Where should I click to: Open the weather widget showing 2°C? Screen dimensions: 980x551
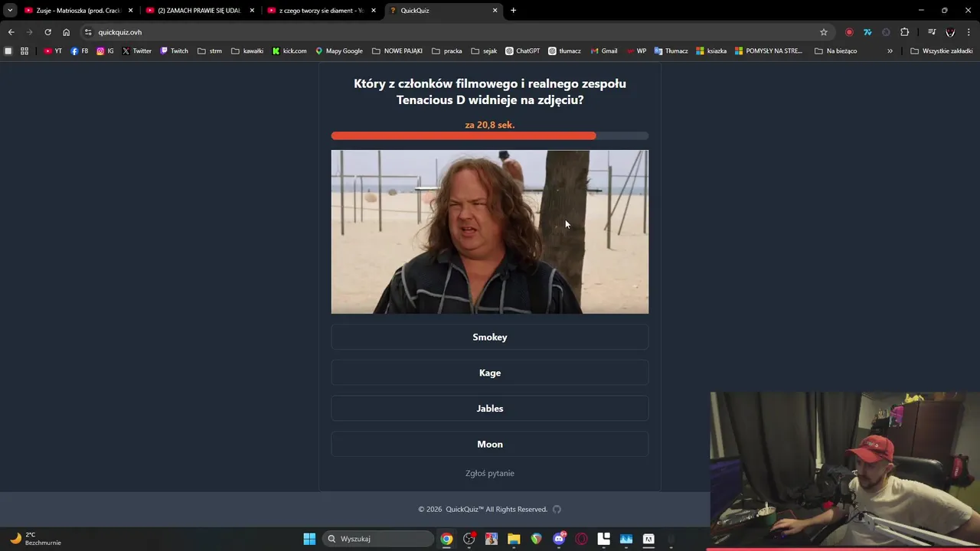tap(35, 539)
